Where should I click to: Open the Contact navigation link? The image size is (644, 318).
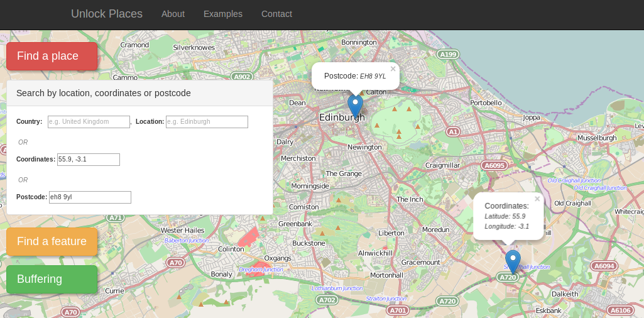276,14
